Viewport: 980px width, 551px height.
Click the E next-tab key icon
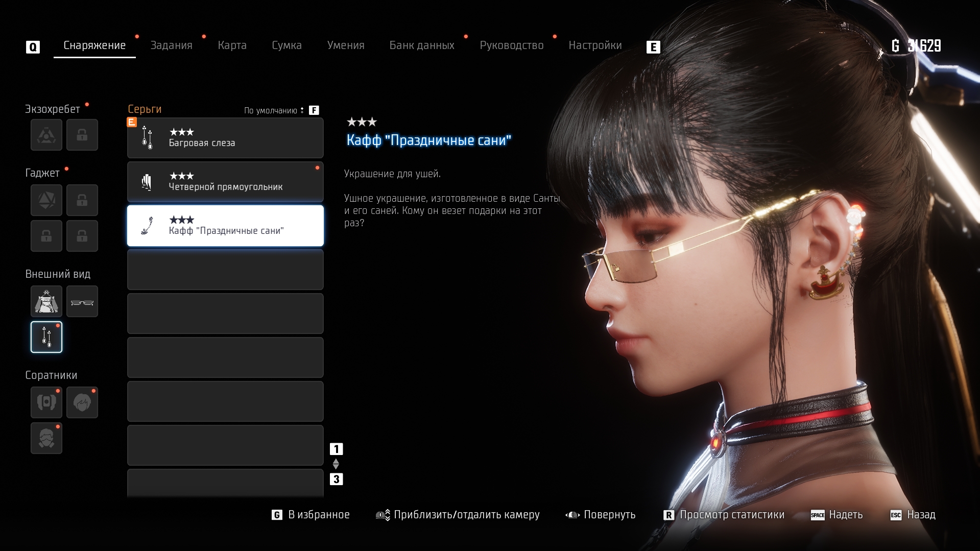(x=653, y=47)
